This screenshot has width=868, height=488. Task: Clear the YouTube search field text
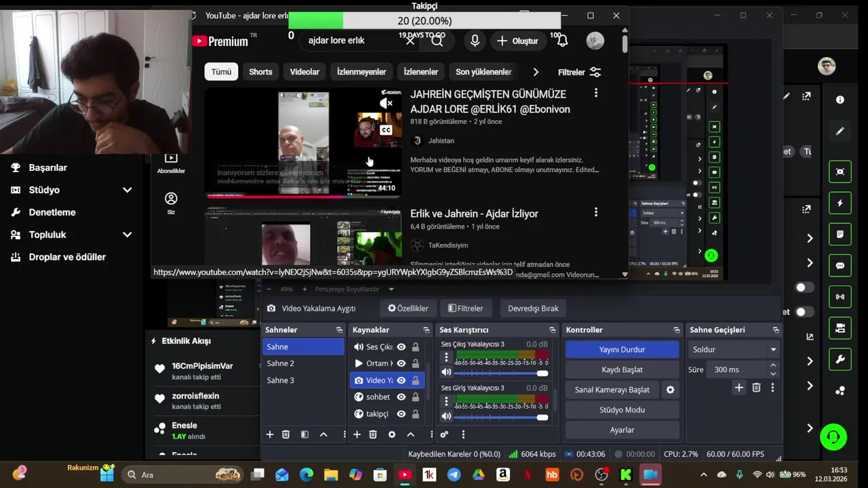410,41
